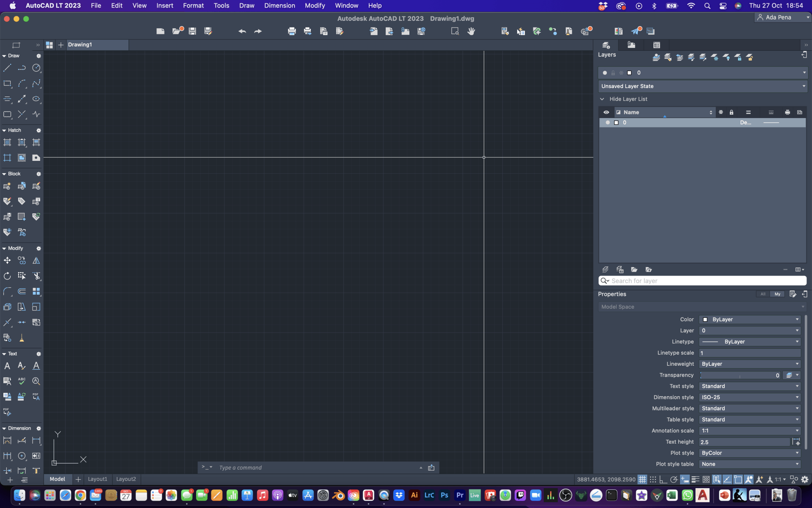Image resolution: width=812 pixels, height=508 pixels.
Task: Select the Rectangle tool in the Draw panel
Action: [x=7, y=83]
